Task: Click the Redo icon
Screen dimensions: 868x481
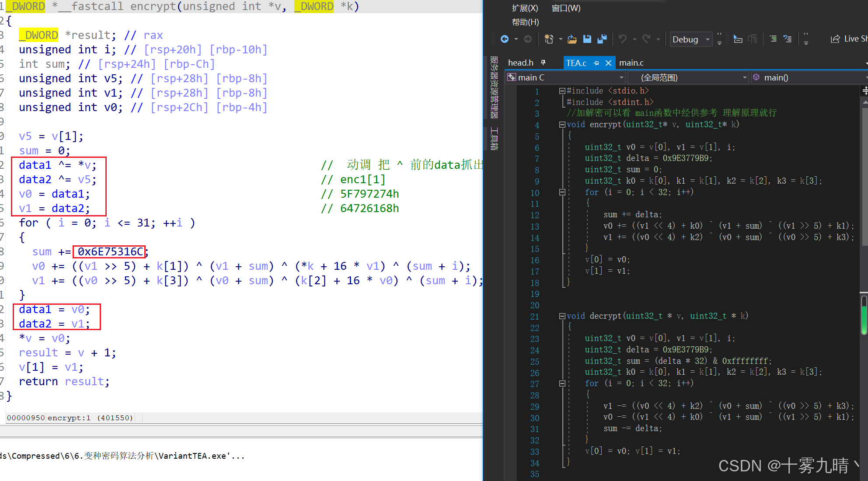Action: point(646,39)
